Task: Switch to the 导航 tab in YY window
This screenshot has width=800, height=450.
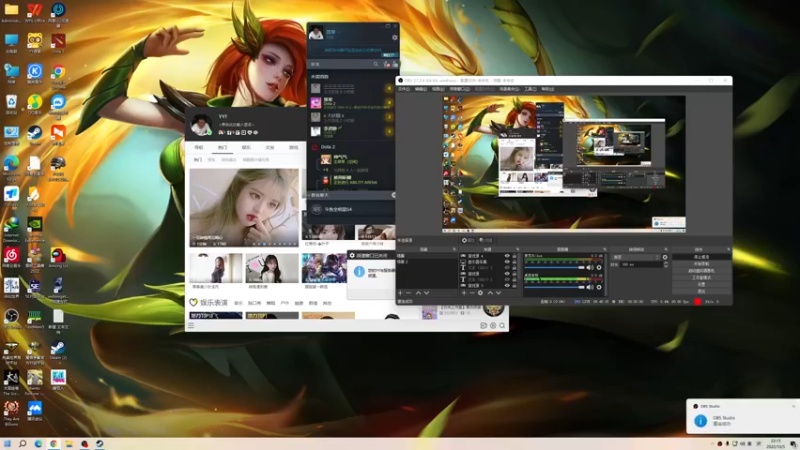Action: click(x=198, y=147)
